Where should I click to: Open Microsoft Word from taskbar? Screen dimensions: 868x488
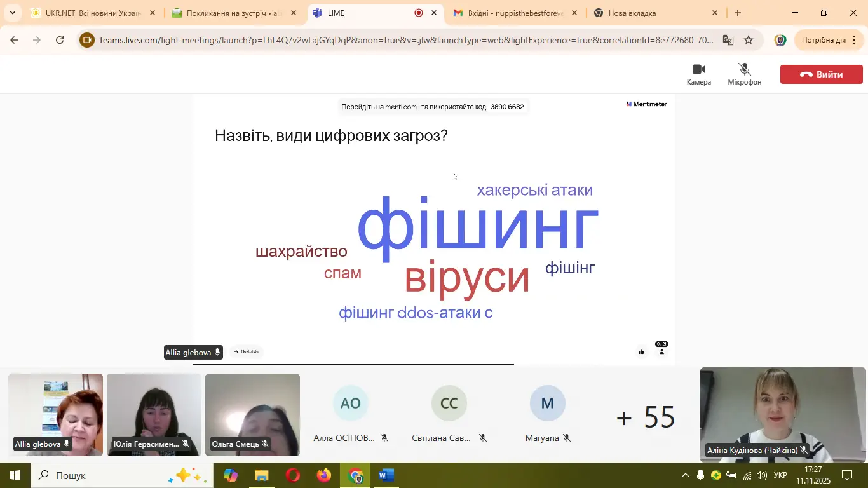pos(386,475)
